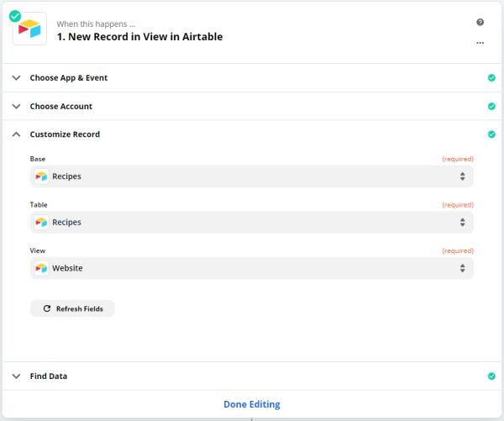504x421 pixels.
Task: Click the refresh arrow icon
Action: click(47, 308)
